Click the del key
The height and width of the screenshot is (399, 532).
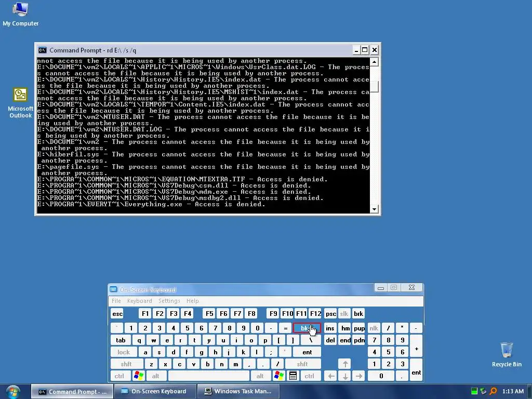[x=330, y=340]
